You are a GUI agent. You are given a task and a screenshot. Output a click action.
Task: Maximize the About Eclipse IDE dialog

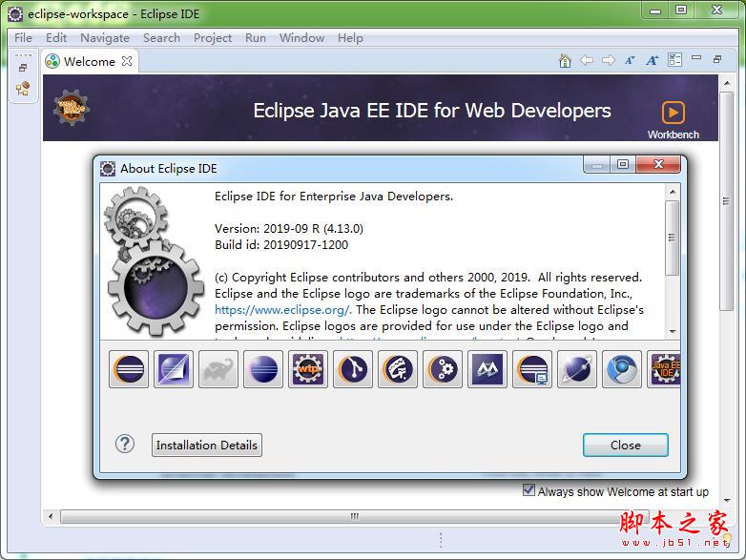pos(623,164)
